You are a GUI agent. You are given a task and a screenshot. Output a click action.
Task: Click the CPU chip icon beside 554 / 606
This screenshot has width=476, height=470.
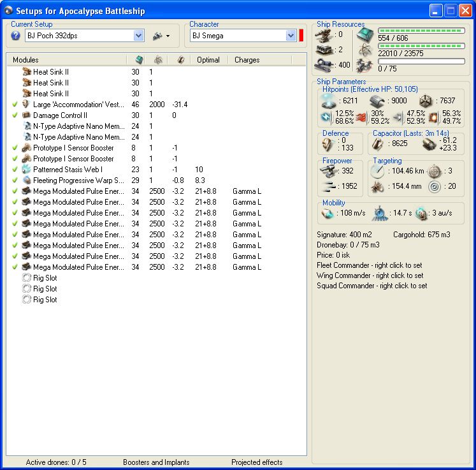pyautogui.click(x=365, y=34)
